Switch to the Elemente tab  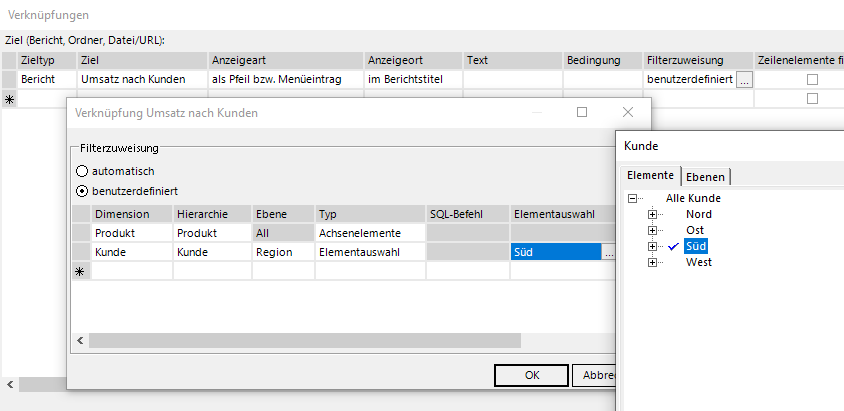(x=650, y=176)
